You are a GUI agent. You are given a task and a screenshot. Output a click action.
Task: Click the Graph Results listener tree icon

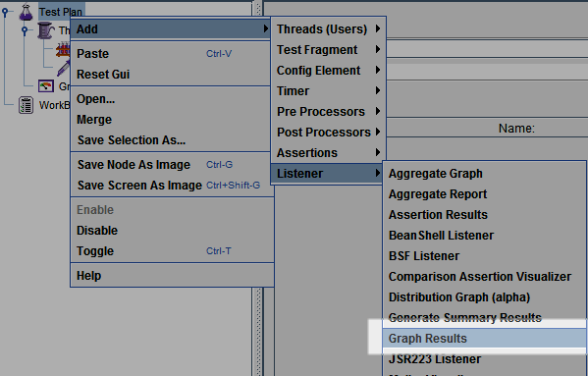point(46,86)
